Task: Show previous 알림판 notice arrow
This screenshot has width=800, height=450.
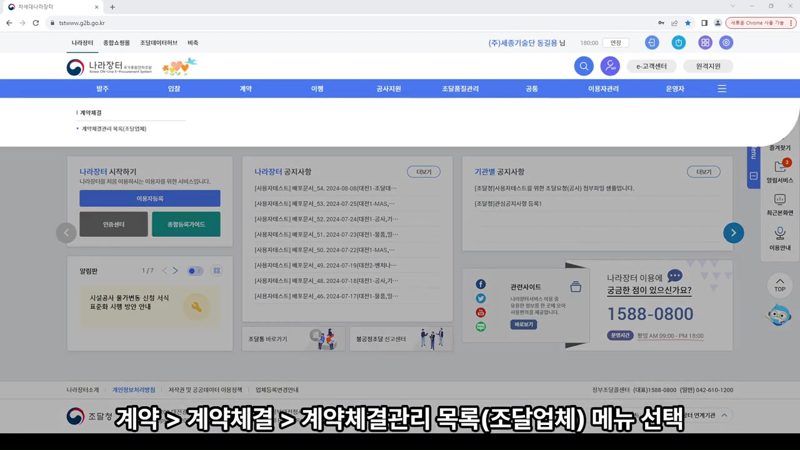Action: (x=164, y=271)
